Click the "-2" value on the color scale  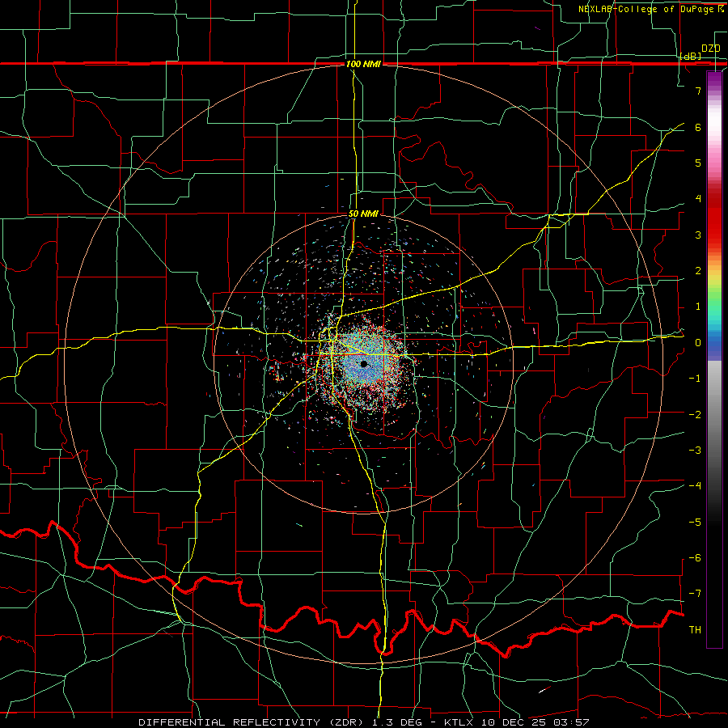[695, 414]
